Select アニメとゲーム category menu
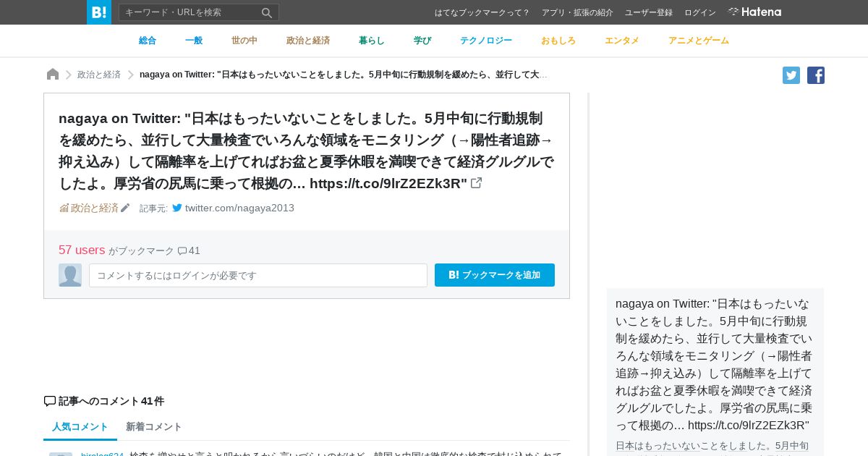868x456 pixels. [699, 41]
